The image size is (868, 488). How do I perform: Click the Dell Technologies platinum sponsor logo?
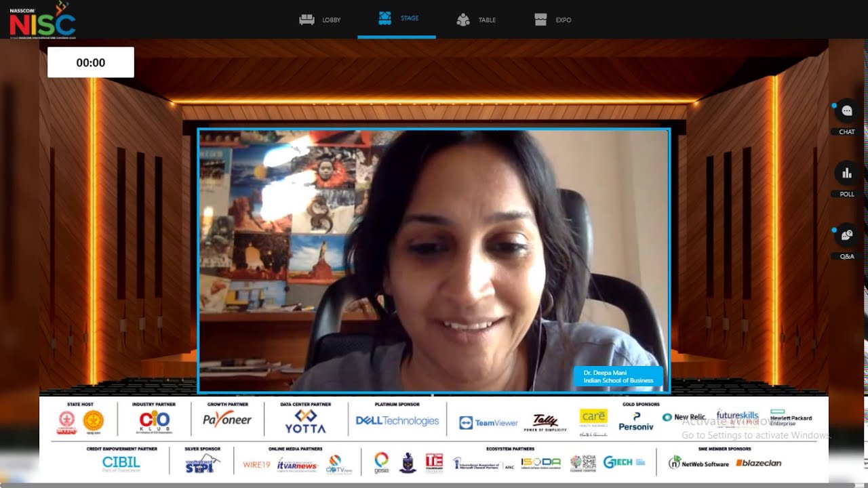397,421
